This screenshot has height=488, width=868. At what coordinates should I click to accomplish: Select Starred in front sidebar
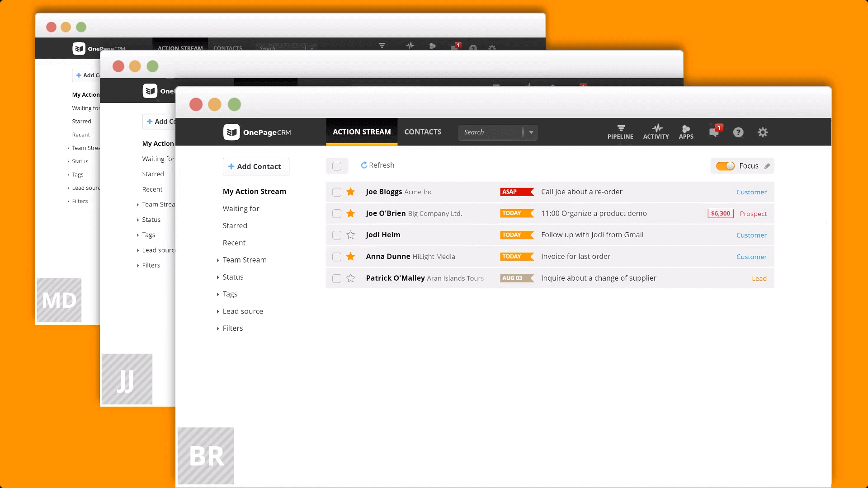point(235,226)
